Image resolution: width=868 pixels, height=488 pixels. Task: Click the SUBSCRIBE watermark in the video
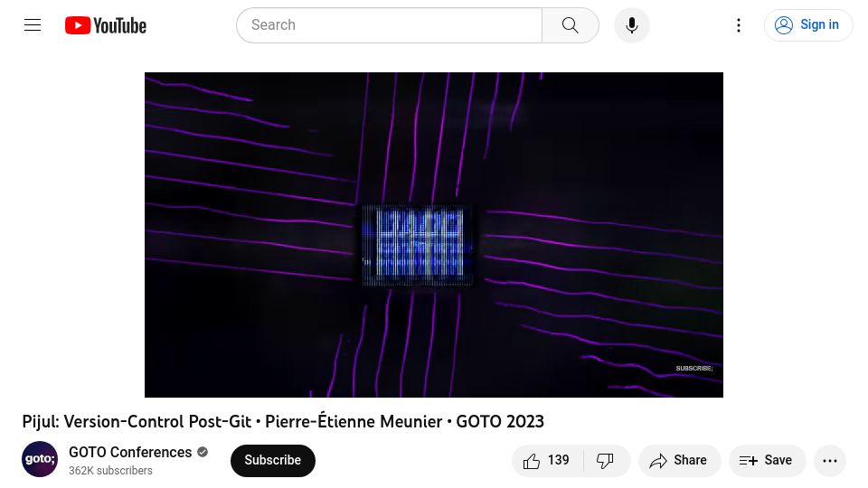click(694, 369)
